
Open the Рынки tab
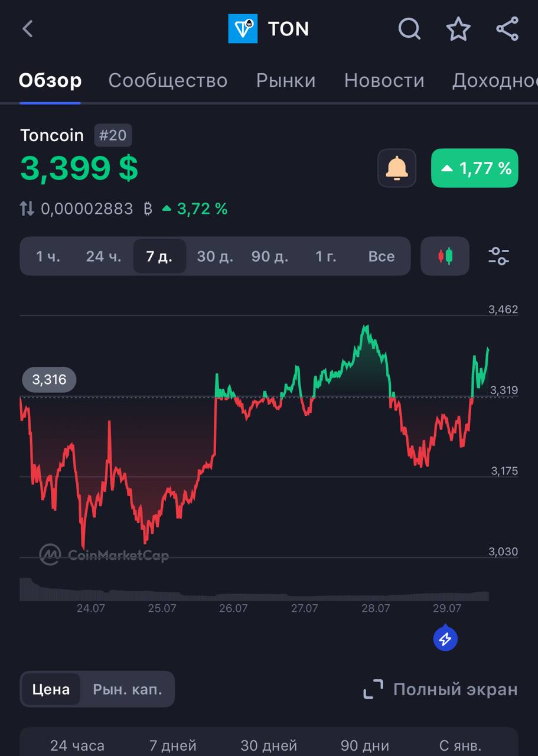click(286, 80)
